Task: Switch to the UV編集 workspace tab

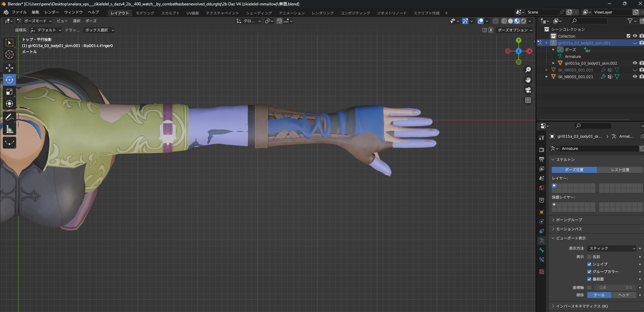Action: 193,13
